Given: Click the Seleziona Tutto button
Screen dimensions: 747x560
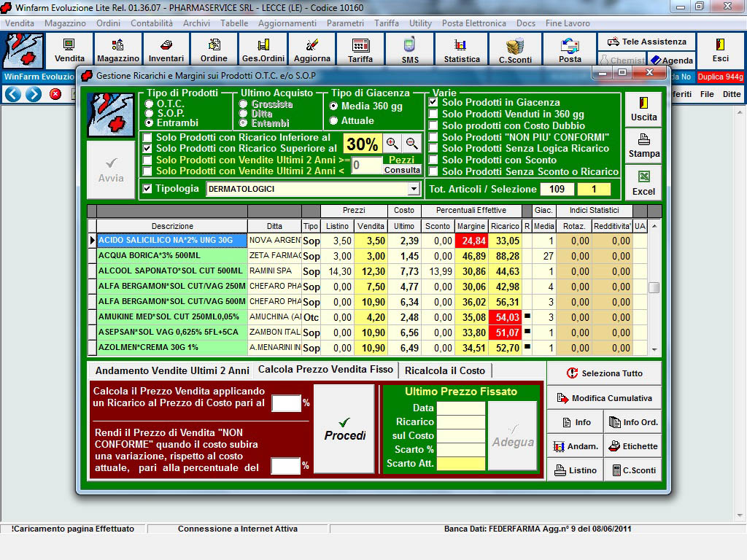Looking at the screenshot, I should coord(604,373).
